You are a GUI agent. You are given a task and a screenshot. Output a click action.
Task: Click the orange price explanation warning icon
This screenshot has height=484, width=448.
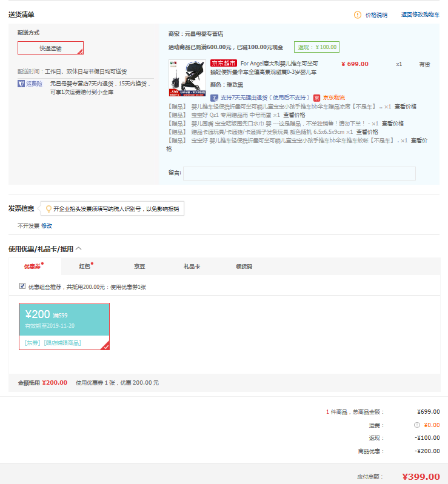(358, 15)
